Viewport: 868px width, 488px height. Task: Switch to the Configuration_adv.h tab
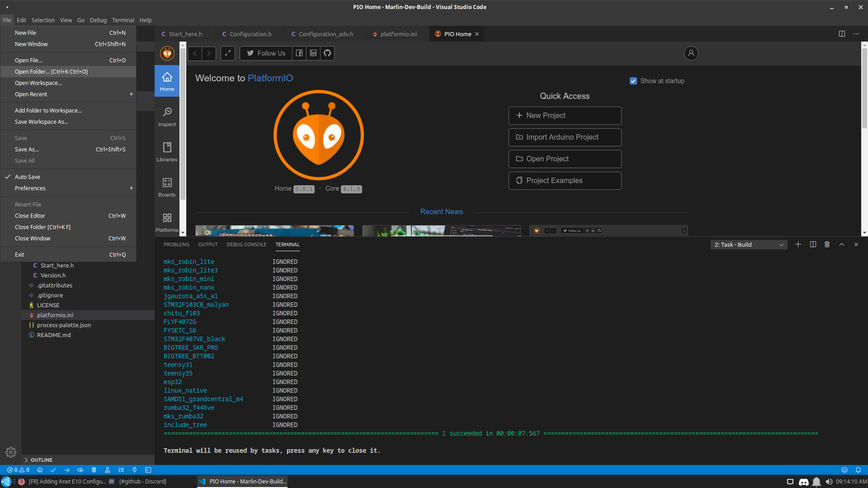[325, 34]
